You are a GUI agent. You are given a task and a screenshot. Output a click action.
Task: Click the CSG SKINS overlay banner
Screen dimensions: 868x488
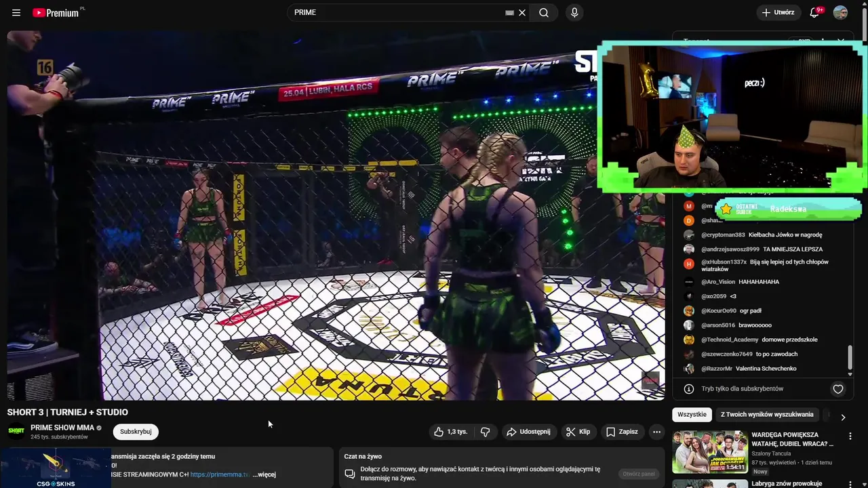pyautogui.click(x=55, y=468)
